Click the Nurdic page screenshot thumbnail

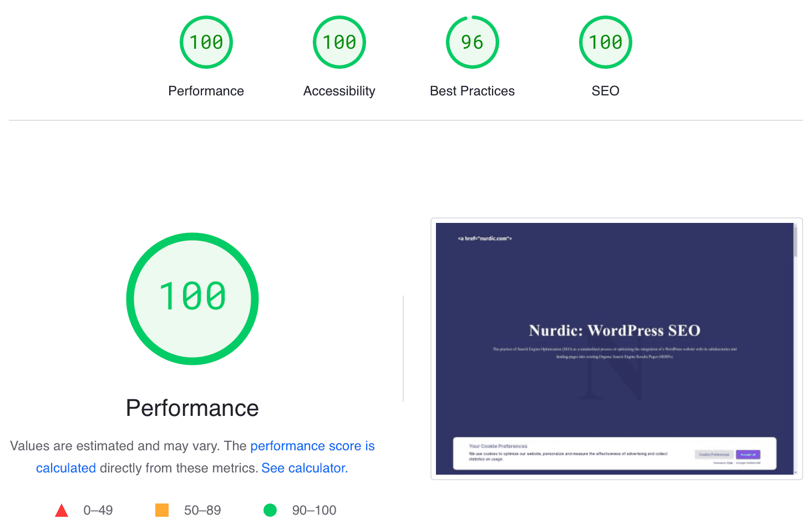617,349
